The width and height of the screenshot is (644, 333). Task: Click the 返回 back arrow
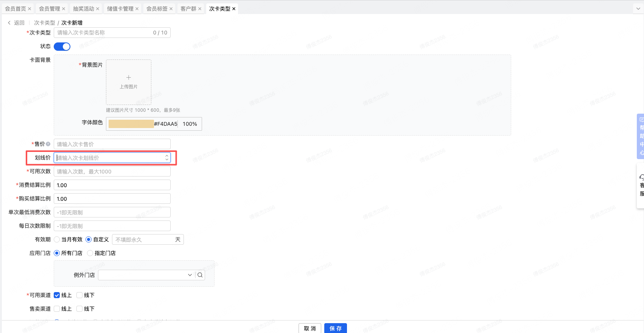coord(9,23)
